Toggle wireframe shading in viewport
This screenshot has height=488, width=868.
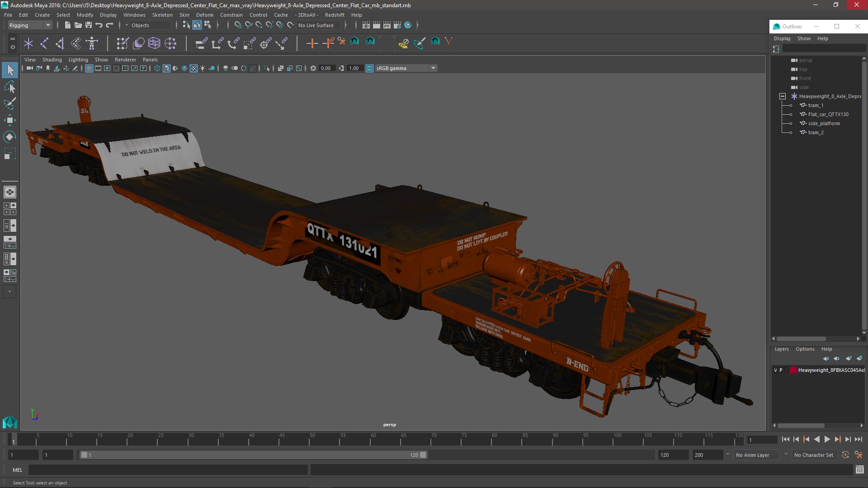pos(157,68)
